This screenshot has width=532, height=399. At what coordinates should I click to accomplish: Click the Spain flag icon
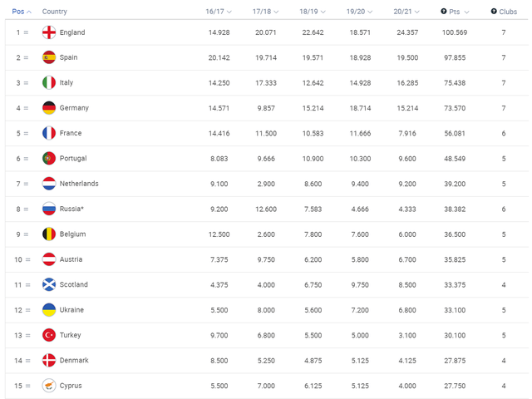(49, 57)
